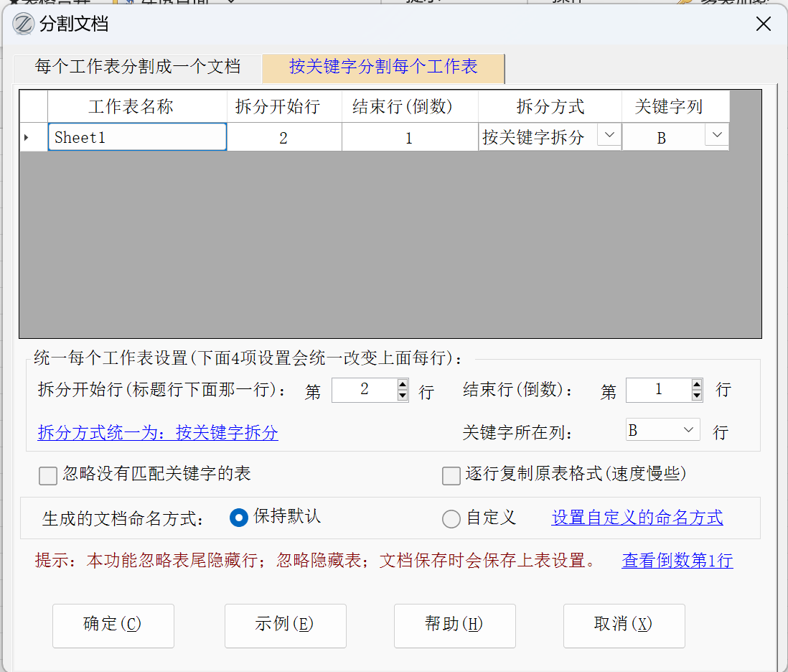Switch to 每个工作表分割成一个文档 tab

click(137, 67)
